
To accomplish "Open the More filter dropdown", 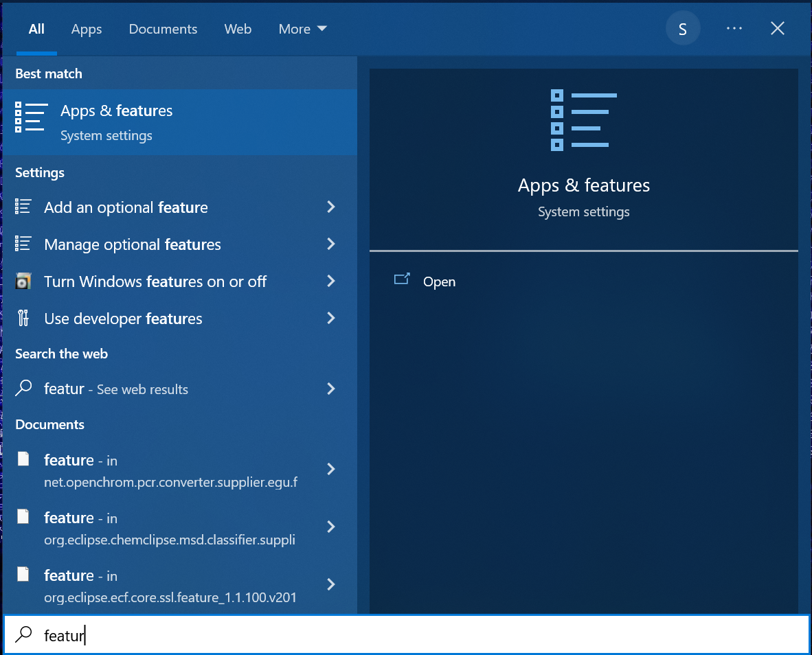I will click(x=302, y=29).
